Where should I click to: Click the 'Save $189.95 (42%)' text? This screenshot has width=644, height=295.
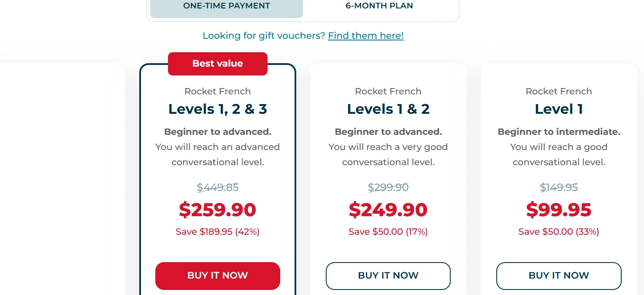coord(217,232)
